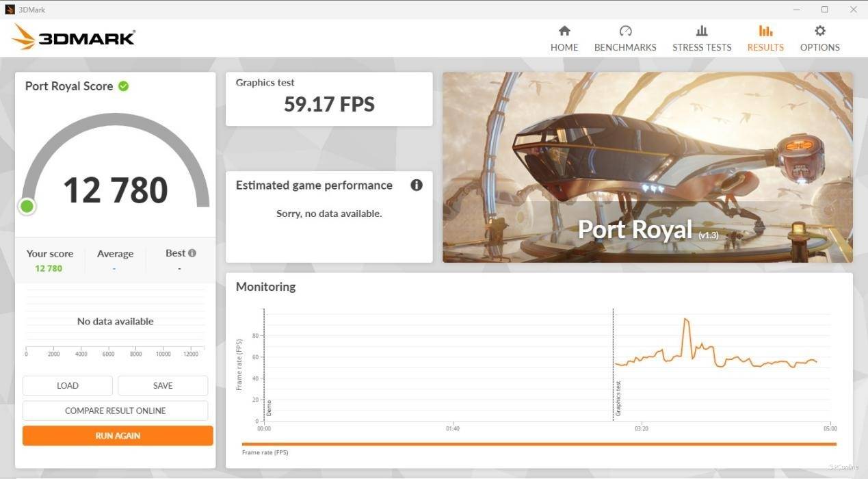Viewport: 868px width, 479px height.
Task: Click the Home house icon
Action: point(564,31)
